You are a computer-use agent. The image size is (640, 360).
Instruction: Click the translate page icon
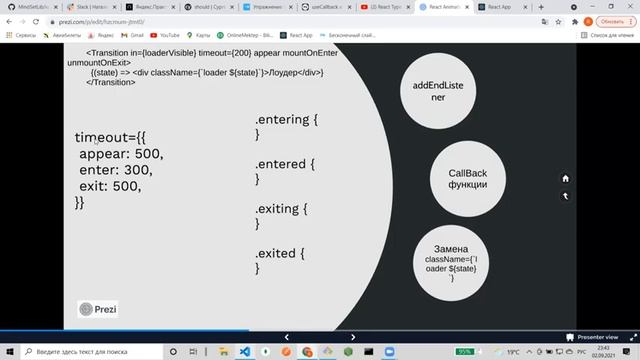pos(544,22)
